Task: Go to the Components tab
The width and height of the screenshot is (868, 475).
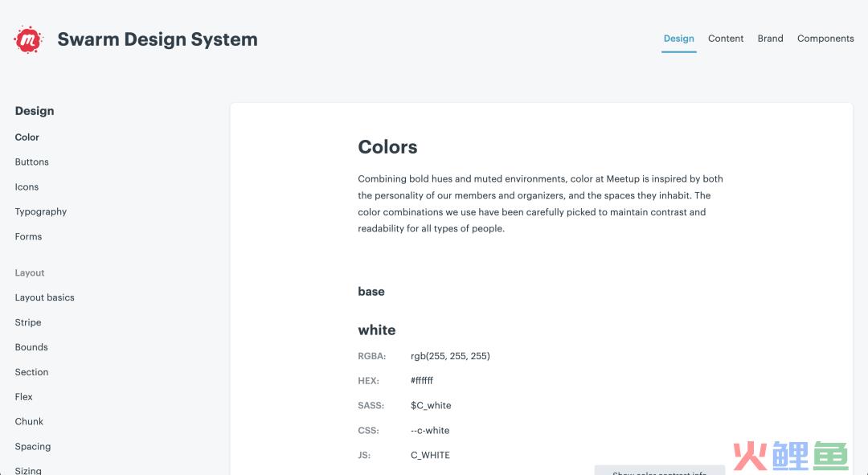Action: [825, 39]
